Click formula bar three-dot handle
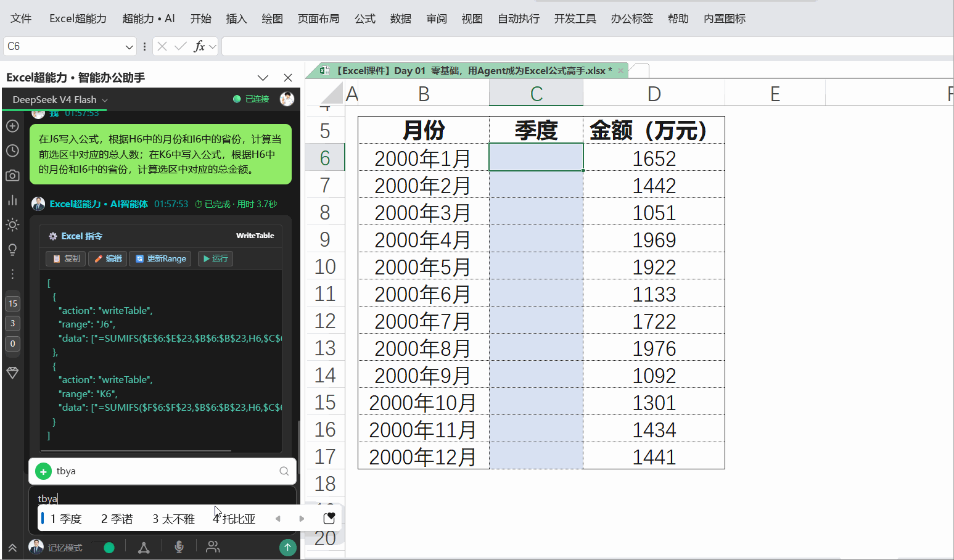The width and height of the screenshot is (954, 560). tap(144, 46)
